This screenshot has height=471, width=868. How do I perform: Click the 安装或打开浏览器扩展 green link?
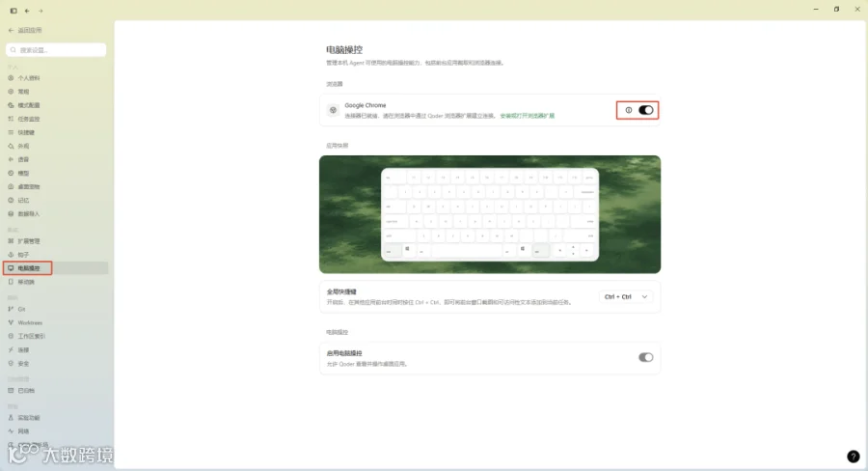(x=527, y=116)
